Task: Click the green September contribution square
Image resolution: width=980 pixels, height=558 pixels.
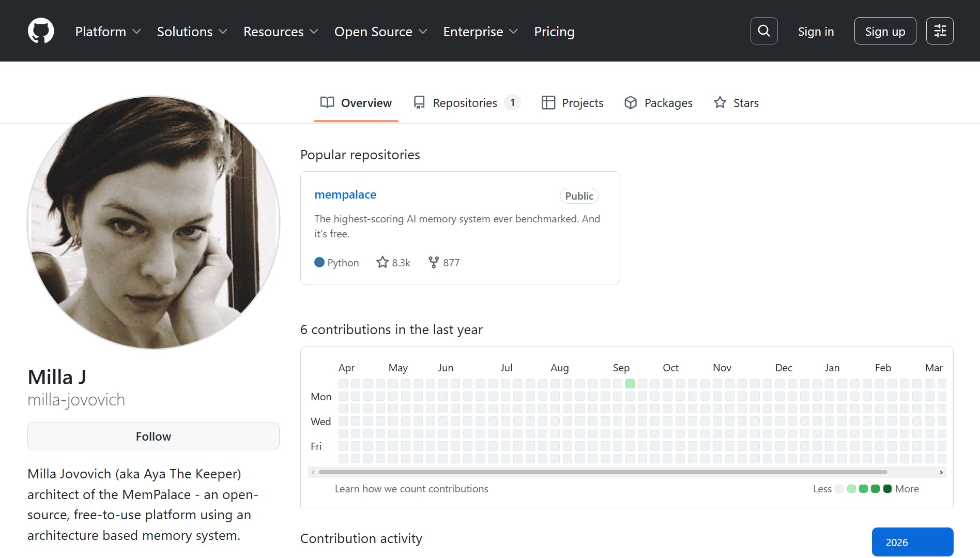Action: tap(630, 384)
